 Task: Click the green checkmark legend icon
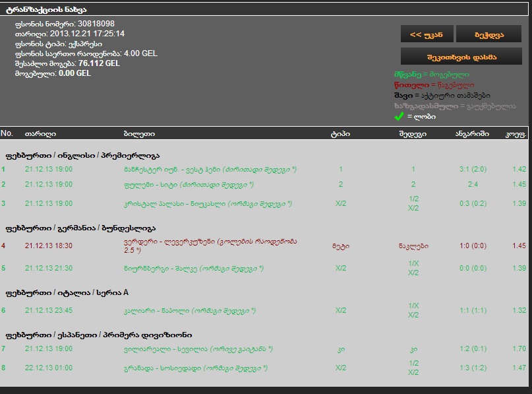(399, 117)
